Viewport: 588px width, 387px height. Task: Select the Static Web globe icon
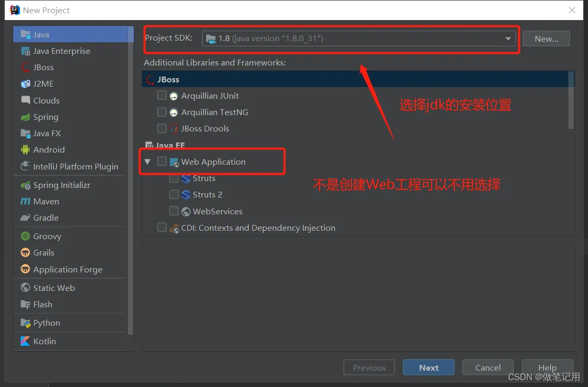tap(25, 287)
